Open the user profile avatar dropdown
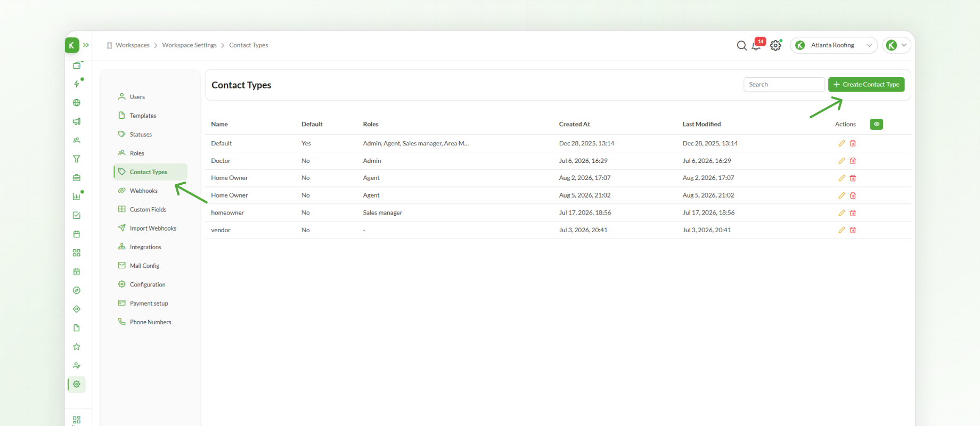The image size is (980, 426). click(896, 45)
